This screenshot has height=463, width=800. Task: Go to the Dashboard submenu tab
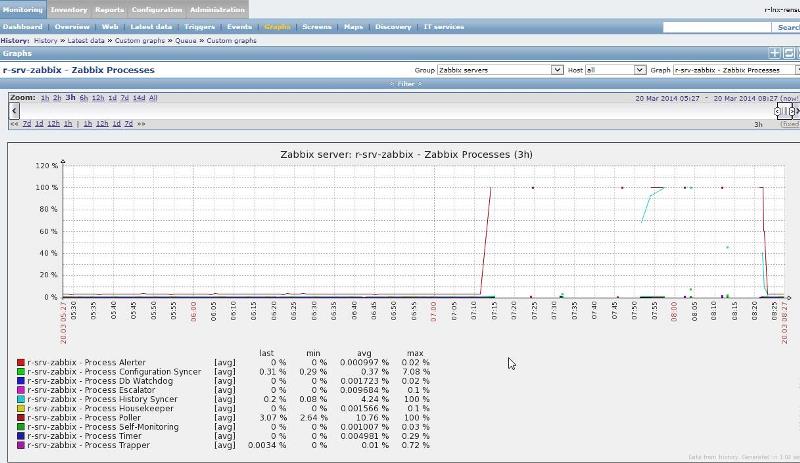[22, 27]
